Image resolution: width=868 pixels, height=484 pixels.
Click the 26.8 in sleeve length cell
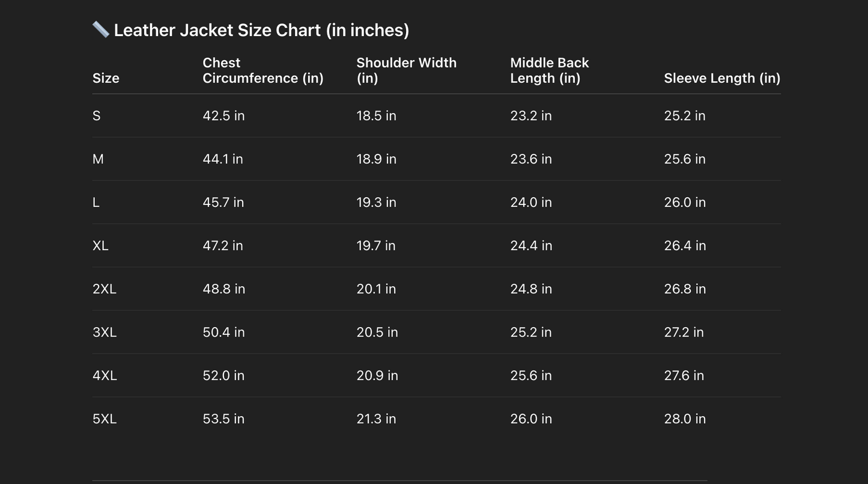(684, 289)
